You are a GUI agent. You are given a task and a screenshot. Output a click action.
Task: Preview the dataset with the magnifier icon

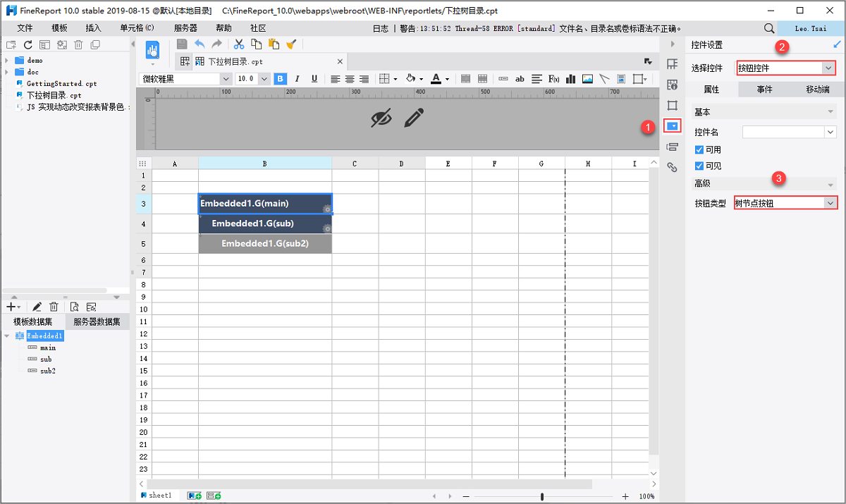(74, 307)
